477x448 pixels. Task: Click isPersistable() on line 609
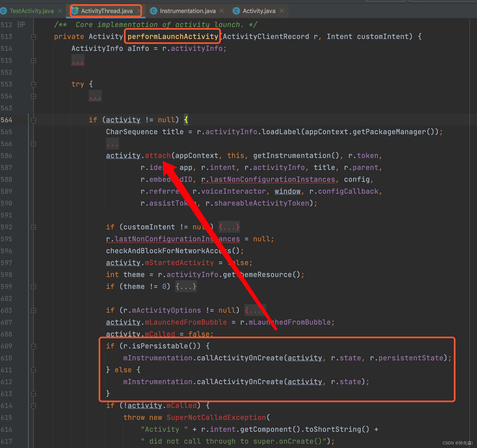pyautogui.click(x=166, y=346)
